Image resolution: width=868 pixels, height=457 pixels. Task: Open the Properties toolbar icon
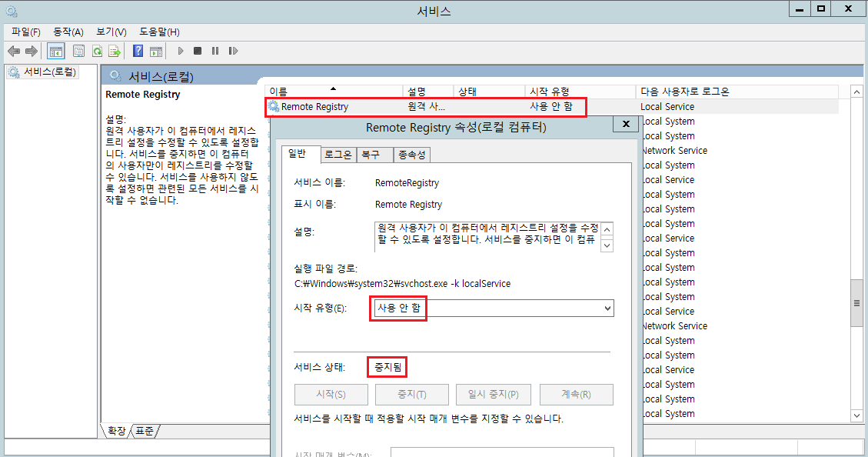[78, 52]
